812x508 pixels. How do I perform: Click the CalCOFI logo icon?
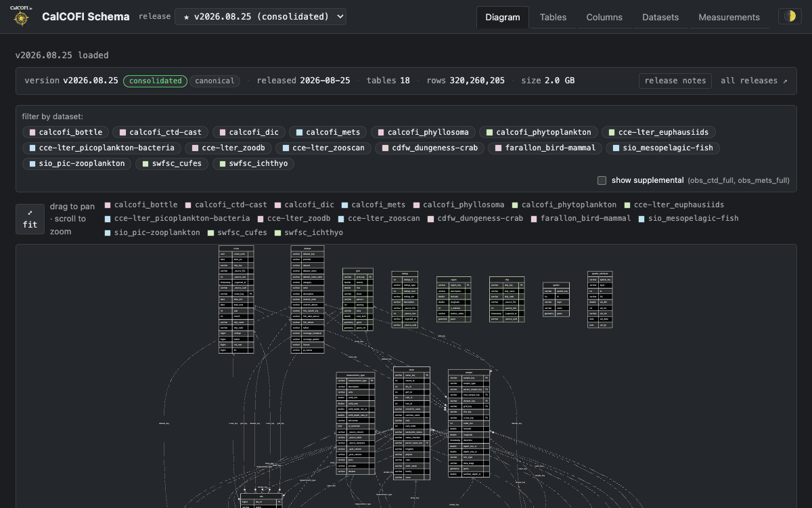pos(22,16)
